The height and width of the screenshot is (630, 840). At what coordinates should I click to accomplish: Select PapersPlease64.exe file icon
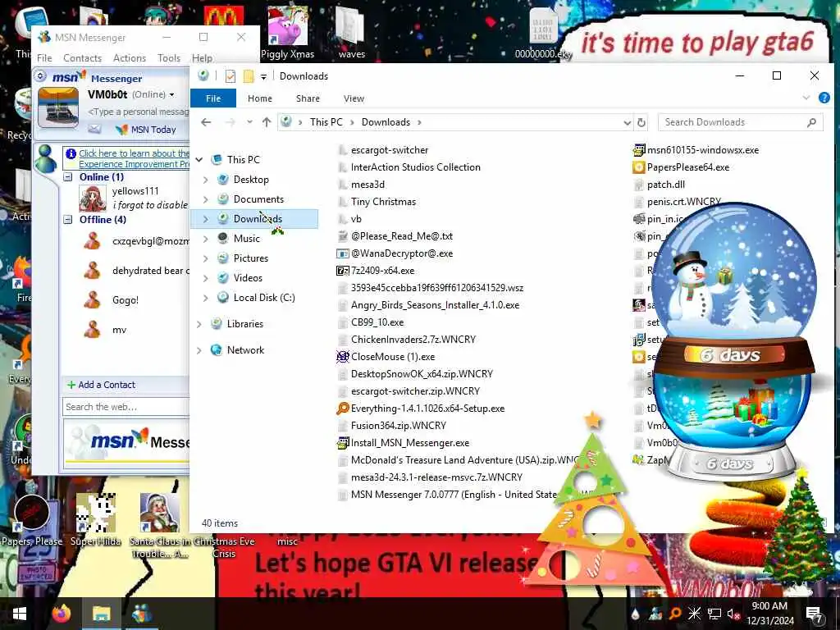pos(638,167)
